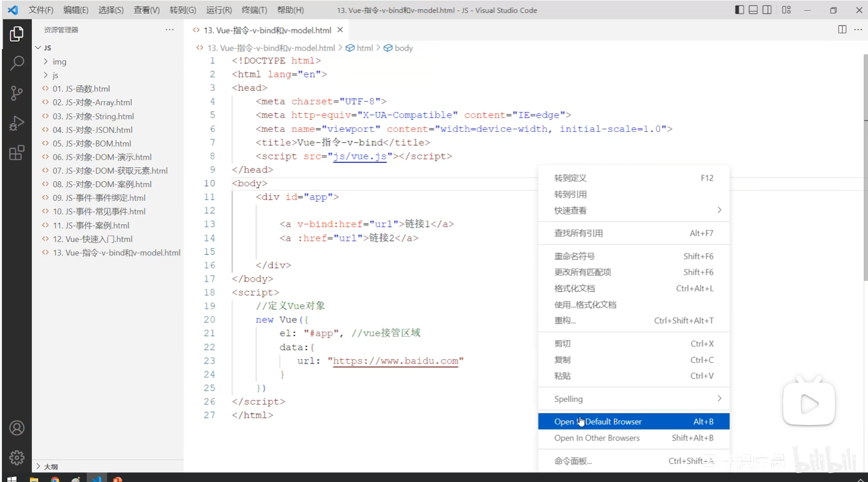Image resolution: width=868 pixels, height=482 pixels.
Task: Open the explorer panel more actions ellipsis
Action: 169,29
